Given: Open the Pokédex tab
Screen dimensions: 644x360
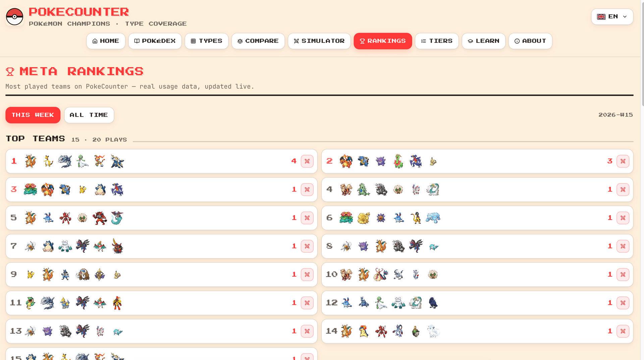Looking at the screenshot, I should click(155, 41).
